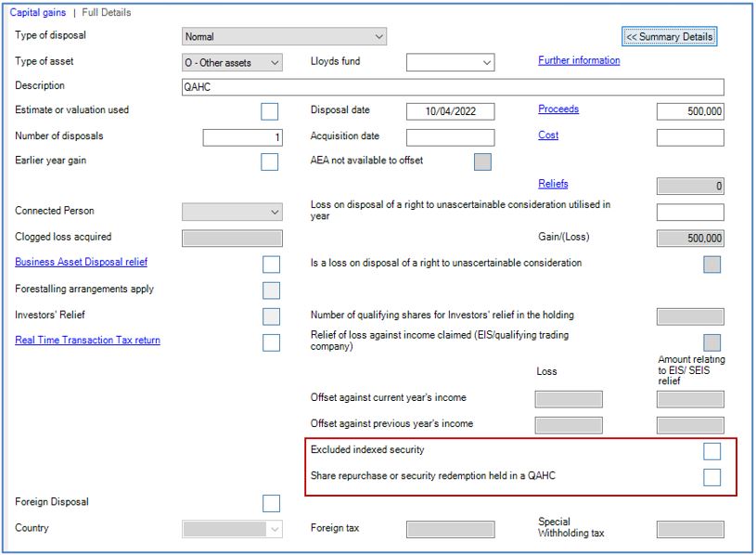Toggle Forestalling arrangements apply checkbox
The height and width of the screenshot is (555, 756).
(x=272, y=290)
